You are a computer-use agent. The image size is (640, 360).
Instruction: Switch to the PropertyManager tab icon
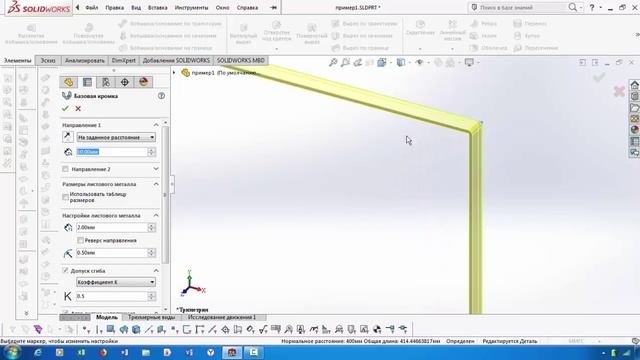[x=87, y=82]
